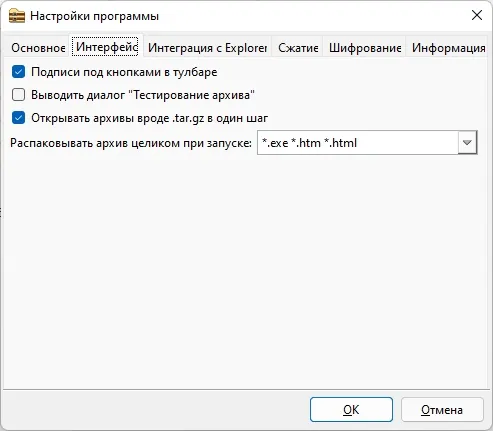This screenshot has height=431, width=493.
Task: Click the Выводить диалог "Тестирование архива" label text
Action: click(143, 95)
